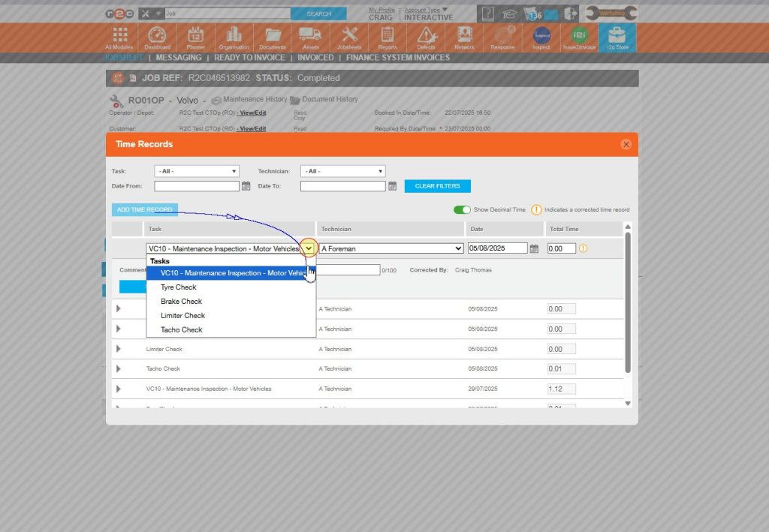Click the Search button

coord(318,14)
